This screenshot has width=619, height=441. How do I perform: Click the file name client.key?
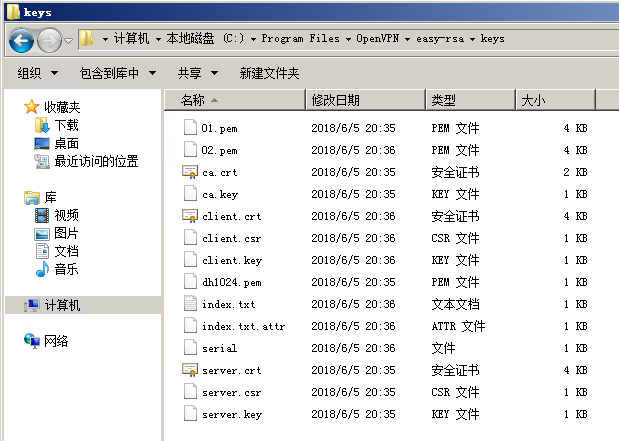coord(232,261)
